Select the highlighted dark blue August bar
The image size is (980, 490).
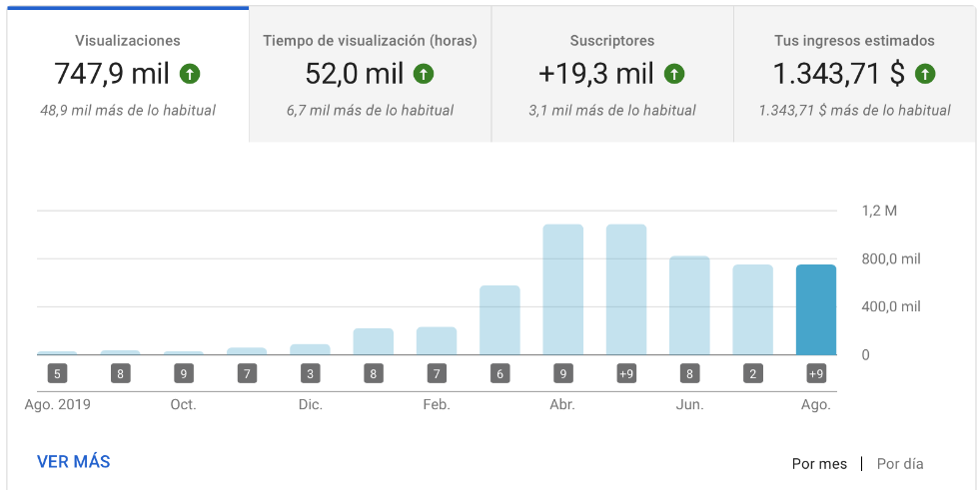tap(815, 309)
